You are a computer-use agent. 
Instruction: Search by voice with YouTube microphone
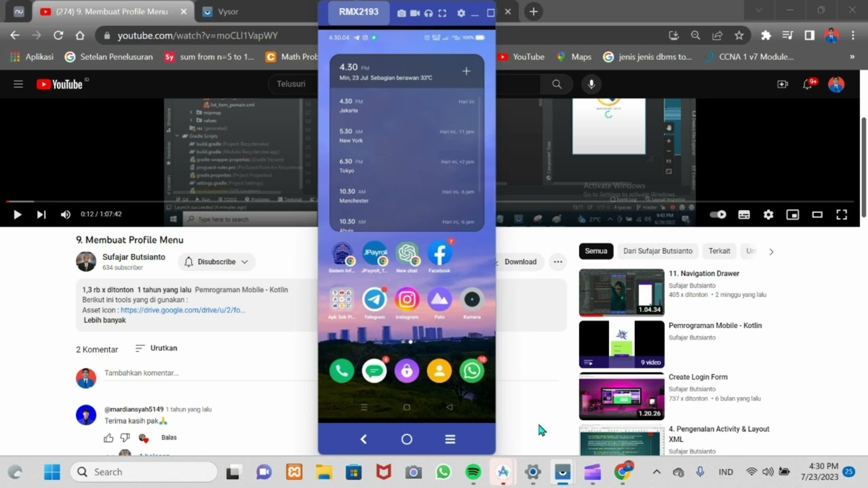click(591, 84)
